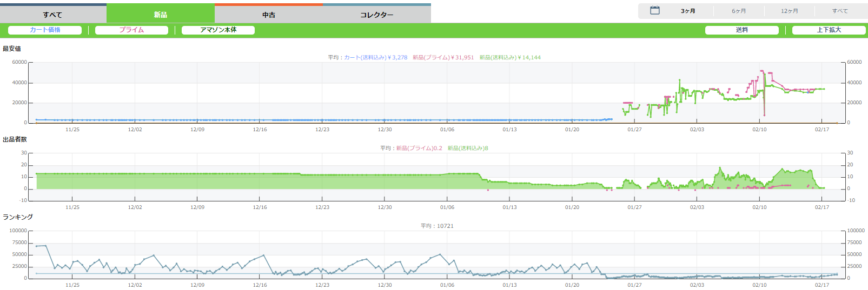Select the 新品 tab

[161, 15]
